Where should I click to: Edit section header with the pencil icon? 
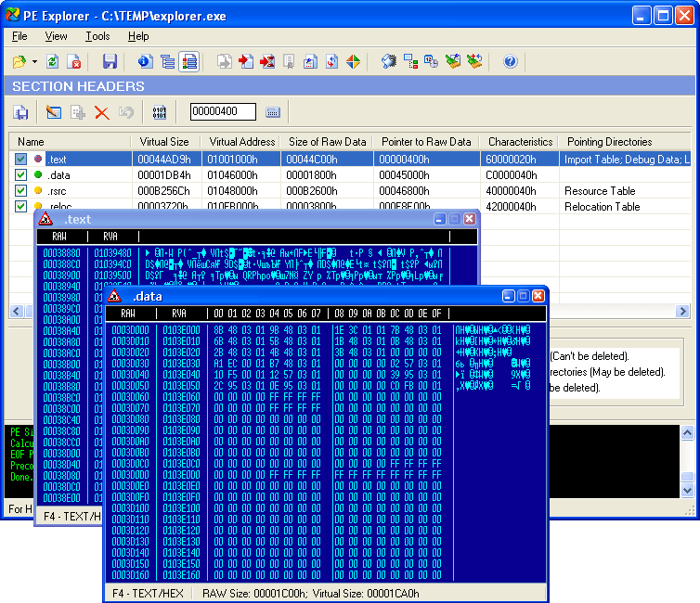click(54, 112)
